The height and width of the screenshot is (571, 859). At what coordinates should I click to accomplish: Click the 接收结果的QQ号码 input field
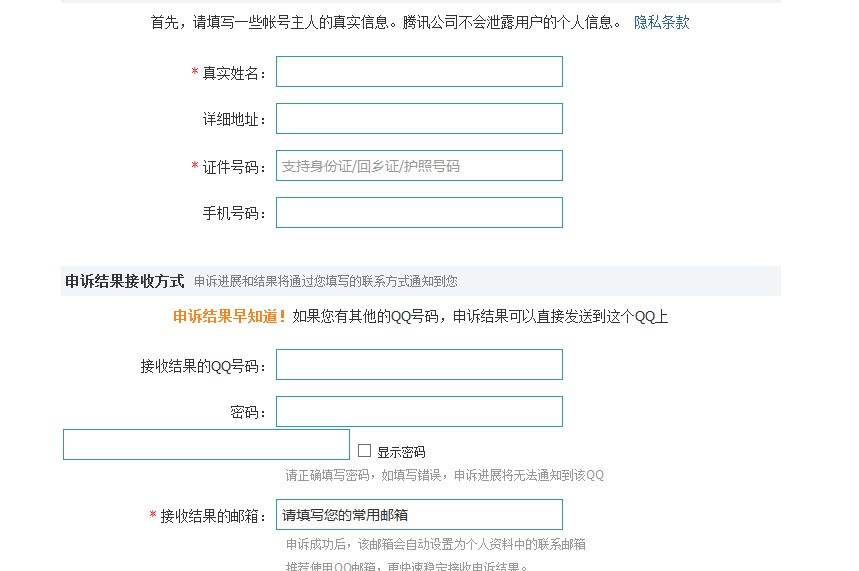(x=419, y=365)
